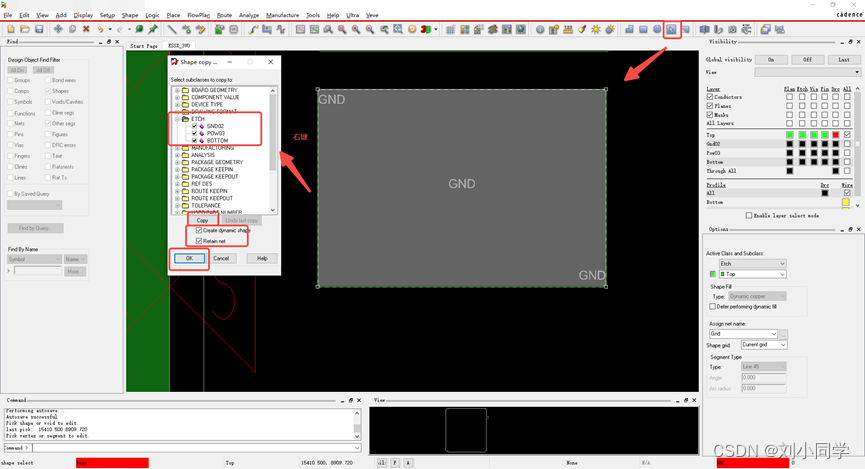
Task: Click the Copy button in the dialog
Action: 202,220
